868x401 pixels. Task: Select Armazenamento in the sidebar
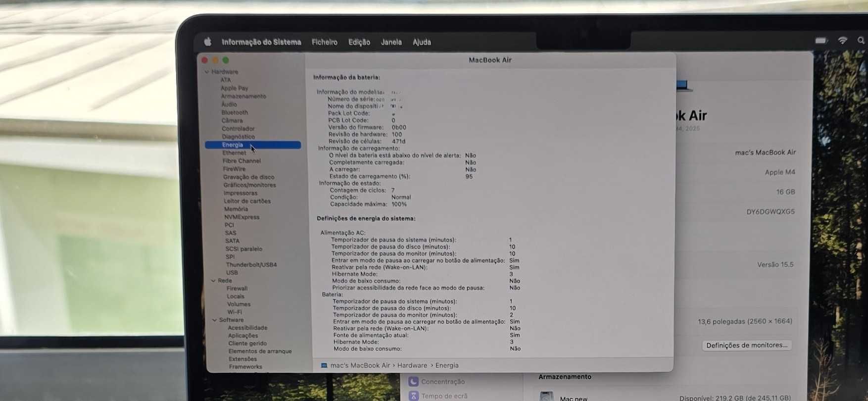pyautogui.click(x=243, y=96)
